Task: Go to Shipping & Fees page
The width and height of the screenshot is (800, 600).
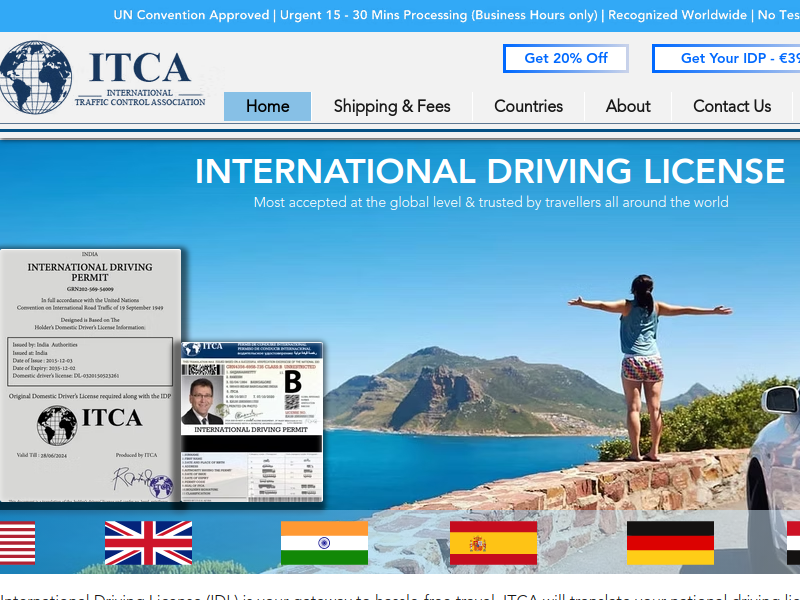Action: (392, 106)
